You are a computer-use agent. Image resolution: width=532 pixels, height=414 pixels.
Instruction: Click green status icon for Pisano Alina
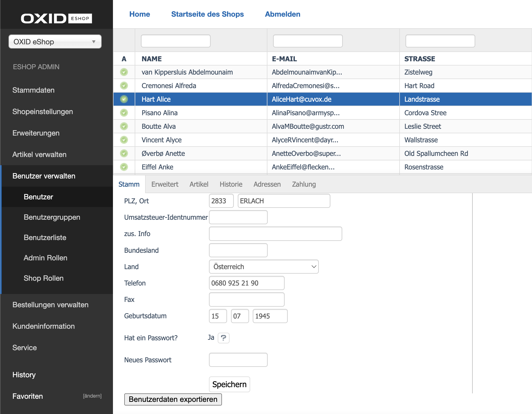(124, 113)
